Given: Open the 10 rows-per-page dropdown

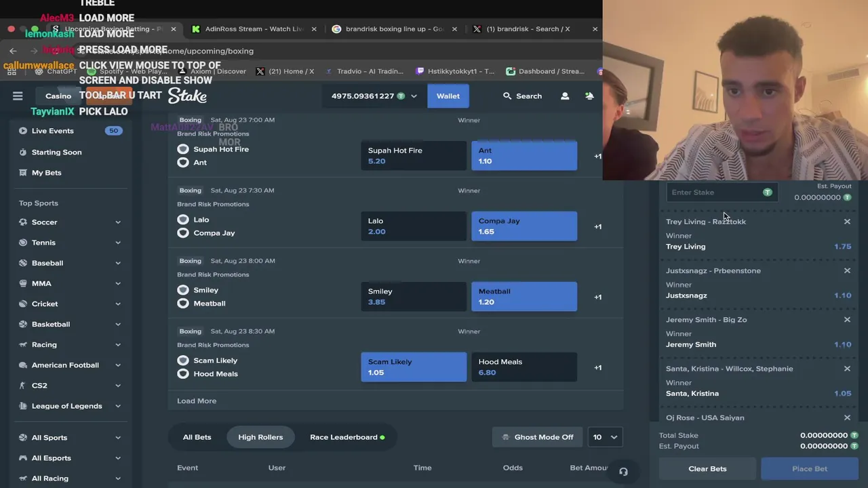Looking at the screenshot, I should (x=605, y=437).
